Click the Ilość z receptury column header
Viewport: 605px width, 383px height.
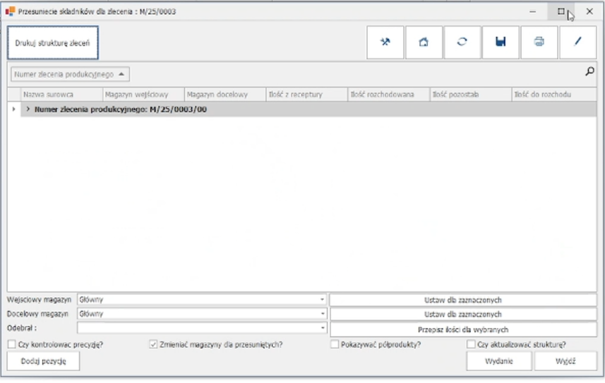click(x=307, y=94)
